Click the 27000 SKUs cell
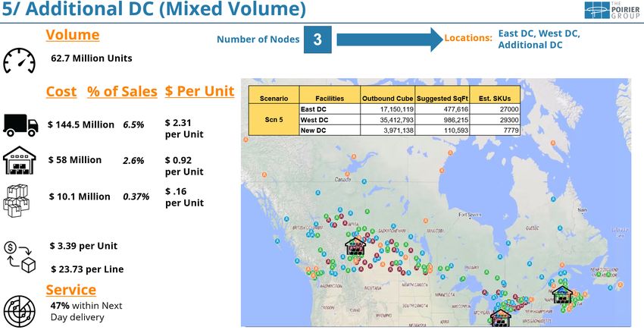The height and width of the screenshot is (330, 644). coord(495,109)
